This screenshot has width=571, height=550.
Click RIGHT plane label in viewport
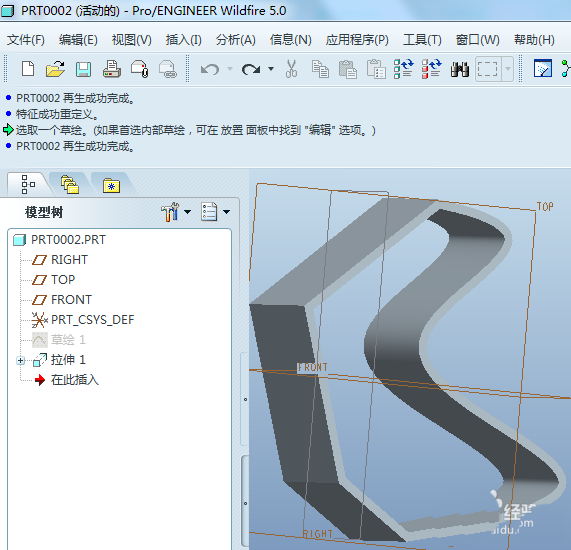[318, 534]
